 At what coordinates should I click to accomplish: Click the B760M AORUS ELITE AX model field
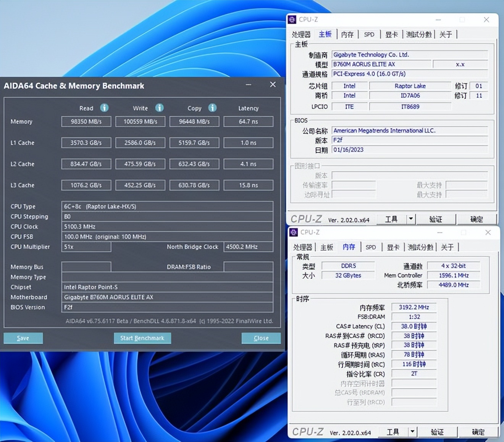381,64
